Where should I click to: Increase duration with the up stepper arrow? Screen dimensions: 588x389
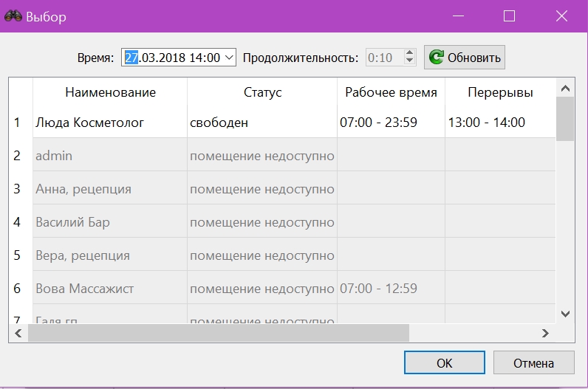409,53
